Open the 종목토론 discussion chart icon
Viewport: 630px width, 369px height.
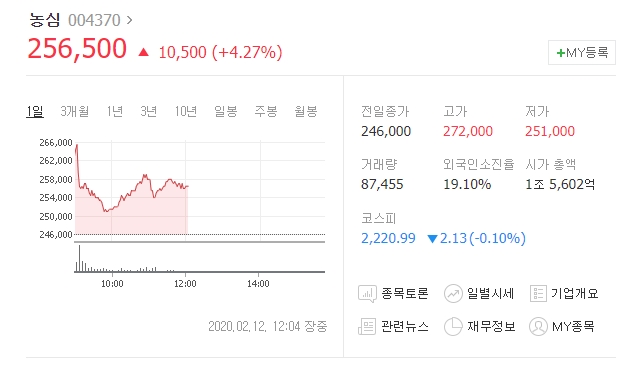367,293
